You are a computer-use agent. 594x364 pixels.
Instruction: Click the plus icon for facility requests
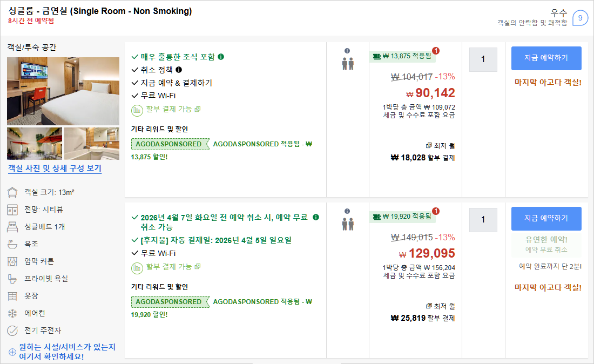[x=12, y=352]
